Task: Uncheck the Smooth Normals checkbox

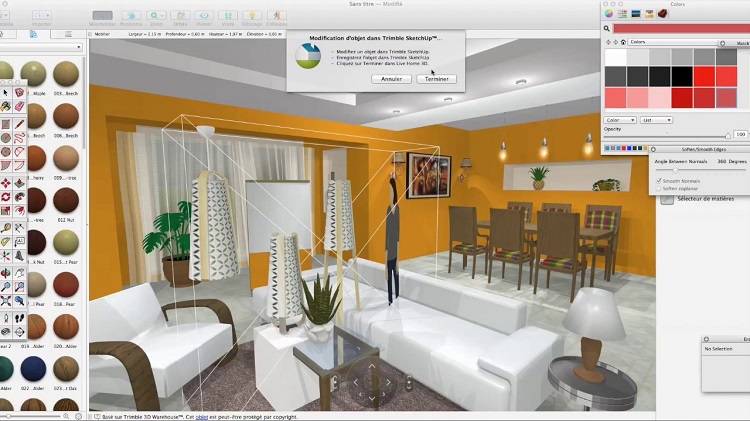Action: pyautogui.click(x=659, y=181)
